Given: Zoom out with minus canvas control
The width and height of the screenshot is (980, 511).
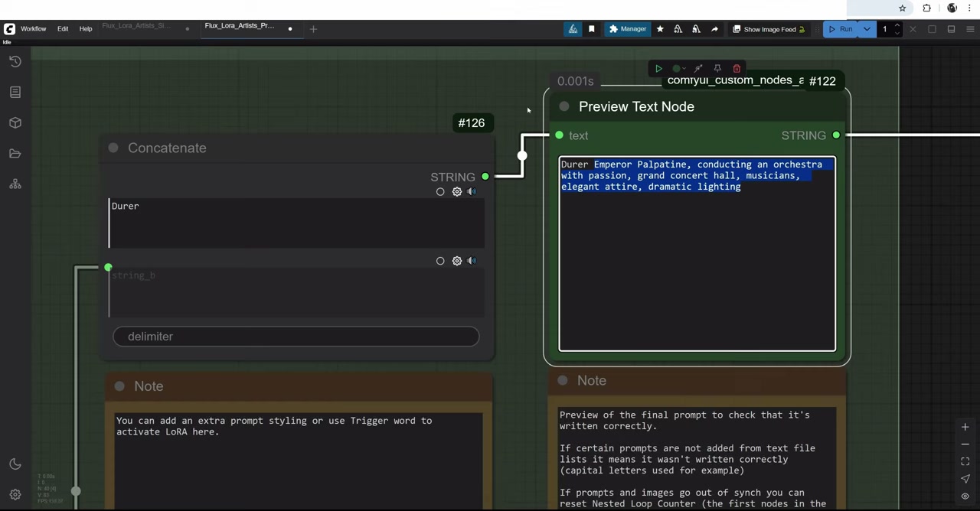Looking at the screenshot, I should 965,444.
